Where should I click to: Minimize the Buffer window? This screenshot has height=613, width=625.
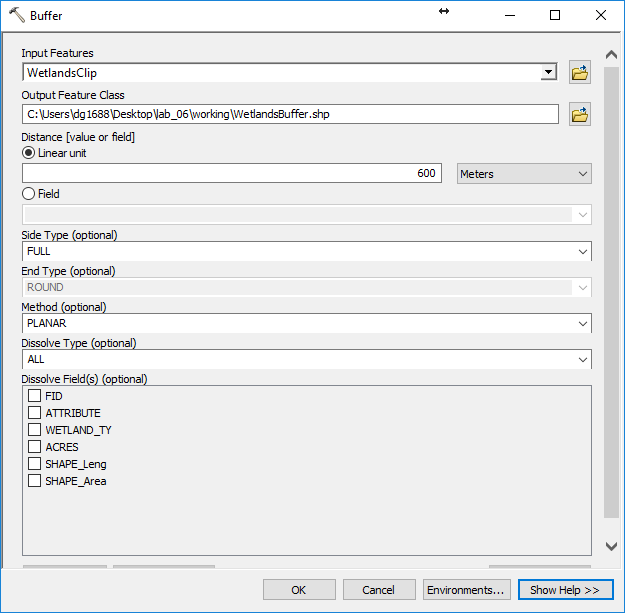coord(510,15)
